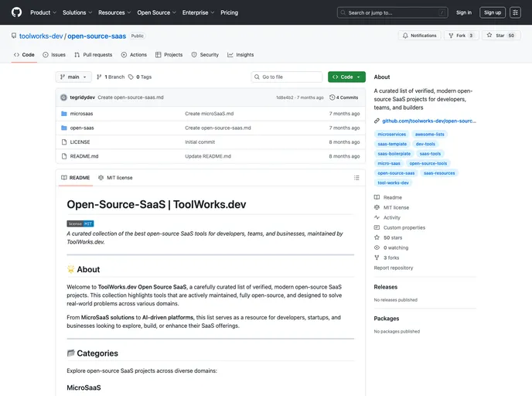Click Report repository link
The image size is (532, 396).
394,268
